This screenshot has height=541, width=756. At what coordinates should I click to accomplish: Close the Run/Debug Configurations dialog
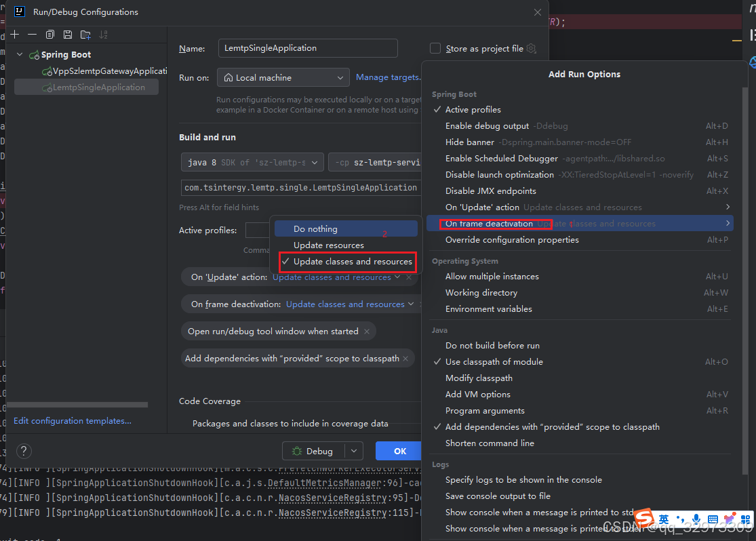pos(538,12)
